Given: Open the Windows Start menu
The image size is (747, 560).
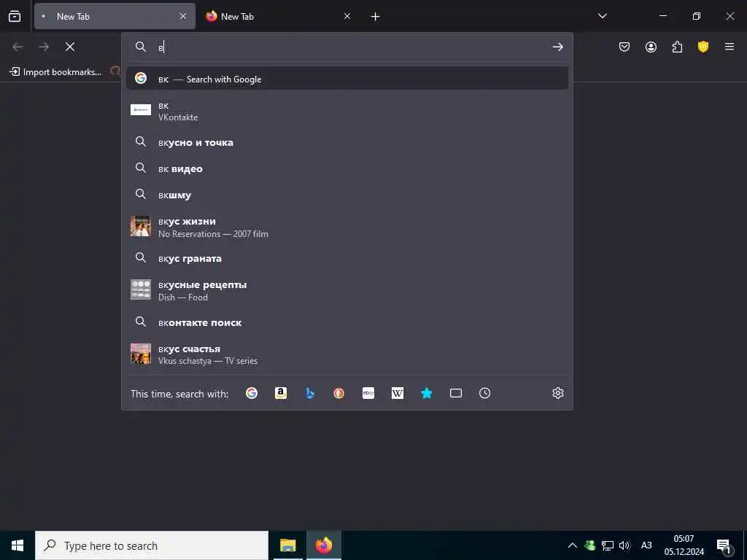Looking at the screenshot, I should [18, 545].
